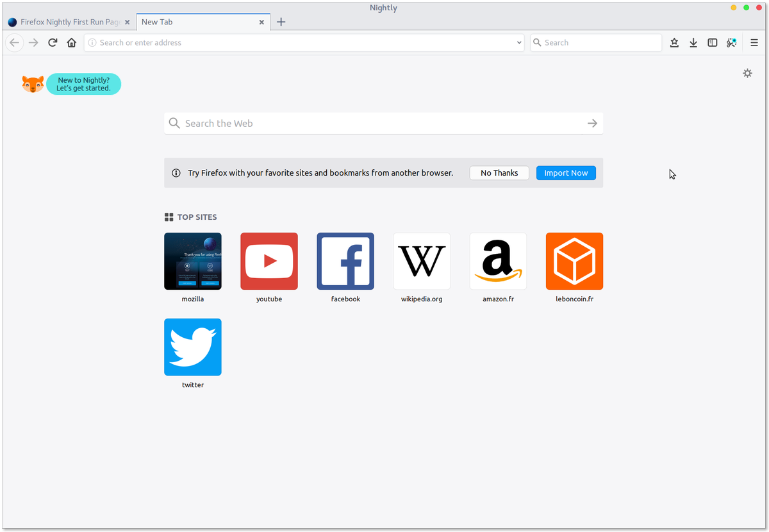Click the Nightly experiments icon in toolbar
Viewport: 769px width, 532px height.
pos(731,42)
